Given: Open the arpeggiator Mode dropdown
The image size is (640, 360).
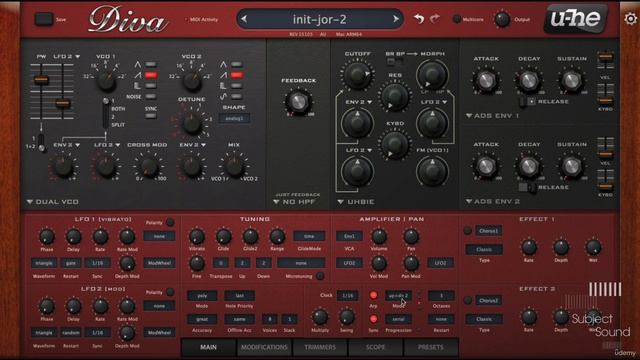Looking at the screenshot, I should tap(398, 295).
